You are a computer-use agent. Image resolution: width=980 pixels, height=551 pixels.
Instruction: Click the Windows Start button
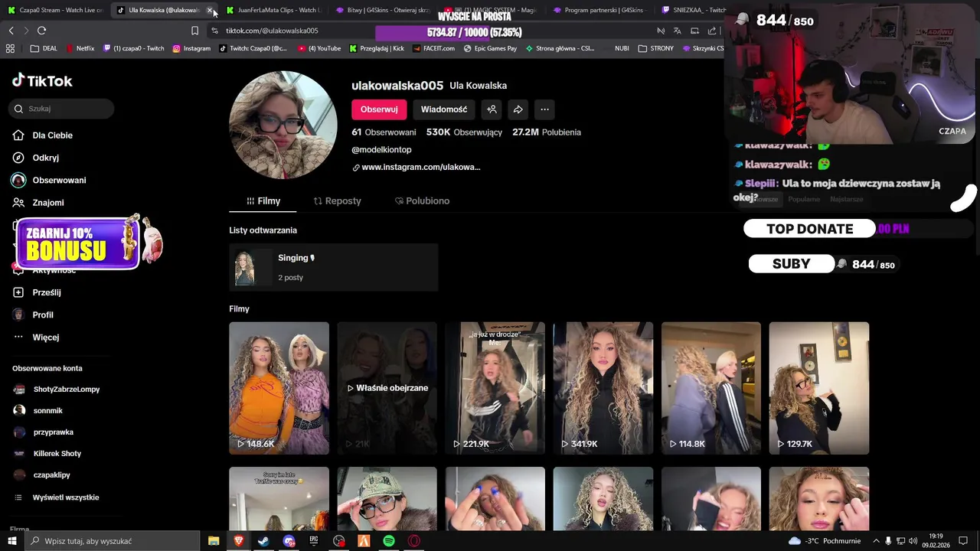(x=11, y=541)
